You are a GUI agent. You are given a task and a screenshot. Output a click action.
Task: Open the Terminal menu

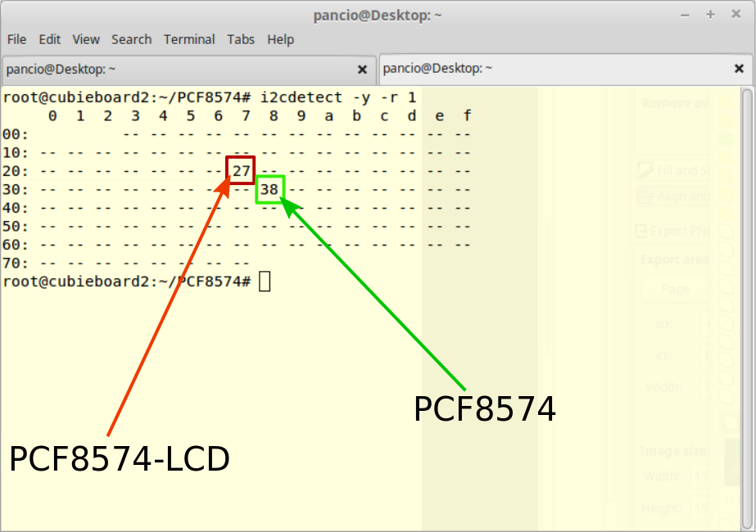(189, 39)
